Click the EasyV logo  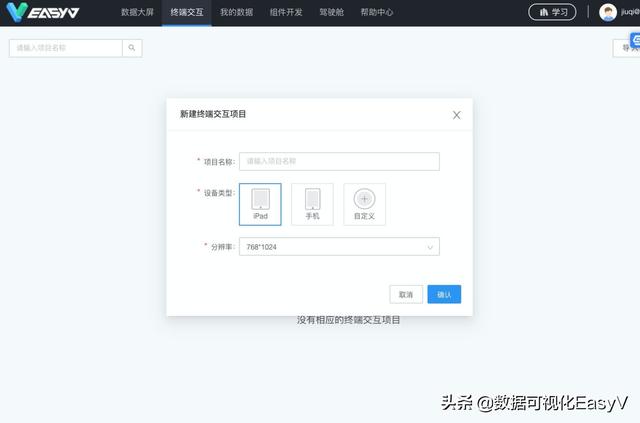click(42, 12)
